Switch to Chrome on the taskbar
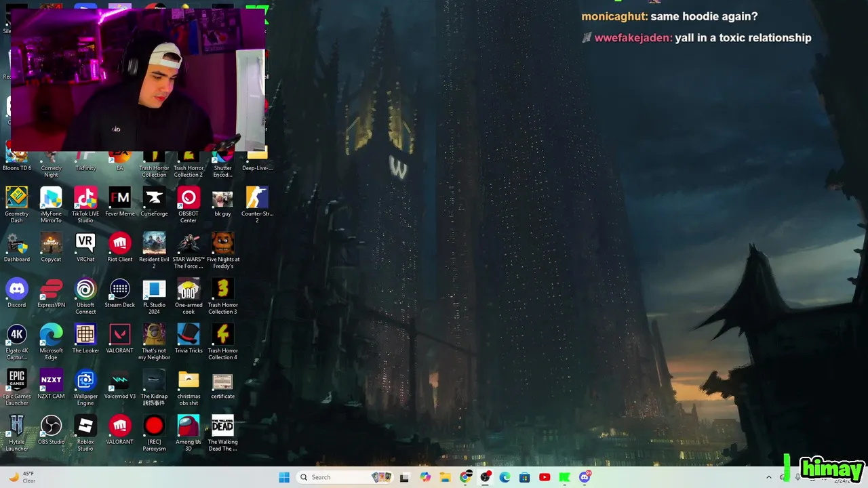The image size is (868, 488). pyautogui.click(x=465, y=477)
